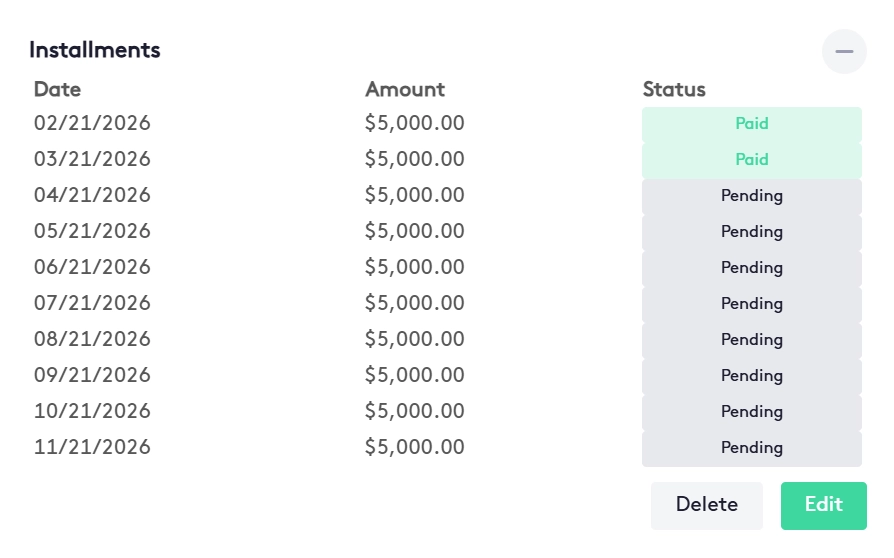Select Paid status for 02/21/2026 installment

click(751, 124)
